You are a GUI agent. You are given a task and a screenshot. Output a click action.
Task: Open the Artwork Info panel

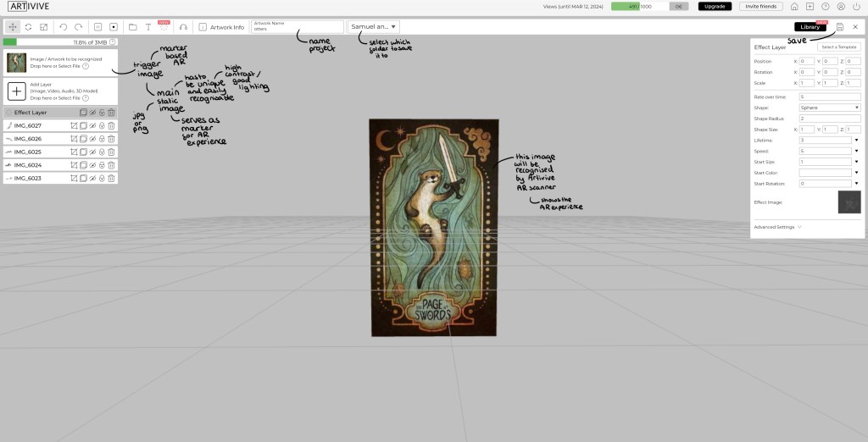coord(222,27)
